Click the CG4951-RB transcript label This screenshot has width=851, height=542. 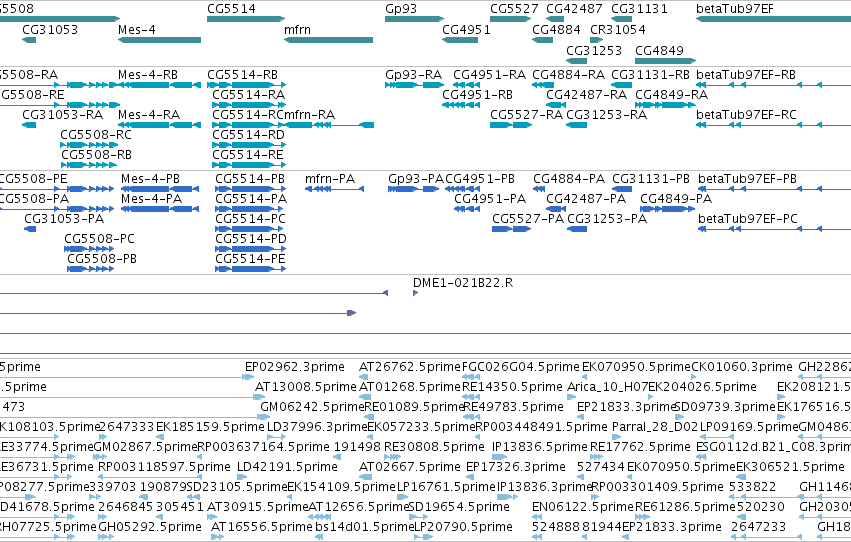[x=478, y=94]
